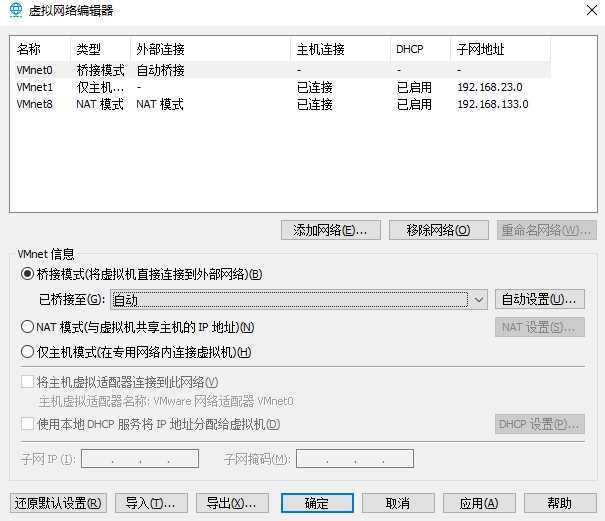Screen dimensions: 605x521
Task: Close the 虚拟网络编辑器 dialog
Action: pos(591,10)
